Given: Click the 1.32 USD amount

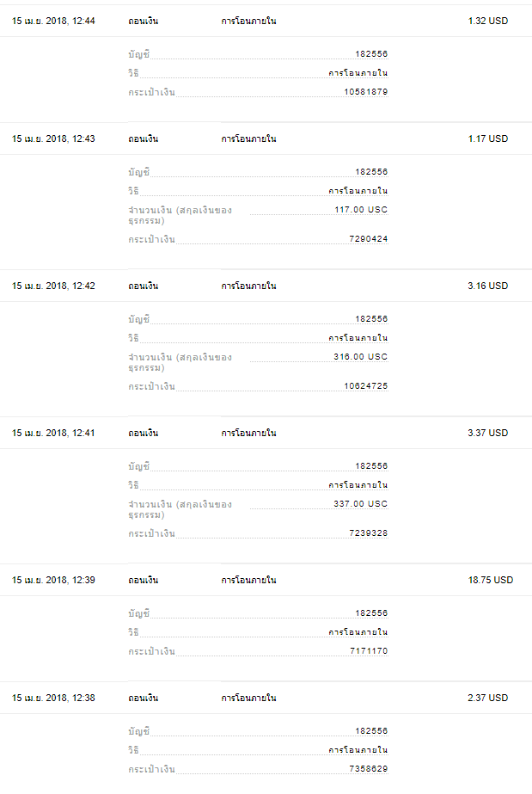Looking at the screenshot, I should click(x=488, y=21).
